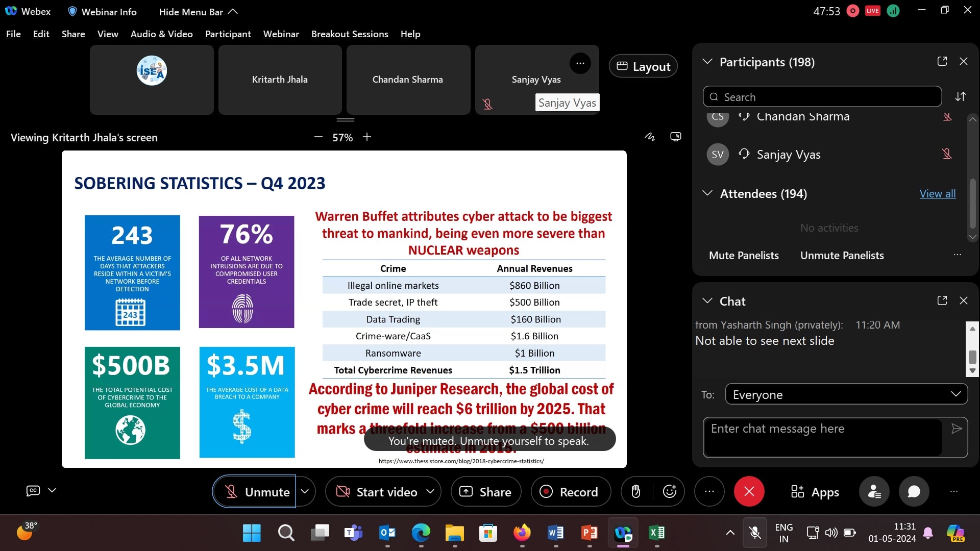Screen dimensions: 980x551
Task: Send chat message arrow icon
Action: [x=957, y=429]
